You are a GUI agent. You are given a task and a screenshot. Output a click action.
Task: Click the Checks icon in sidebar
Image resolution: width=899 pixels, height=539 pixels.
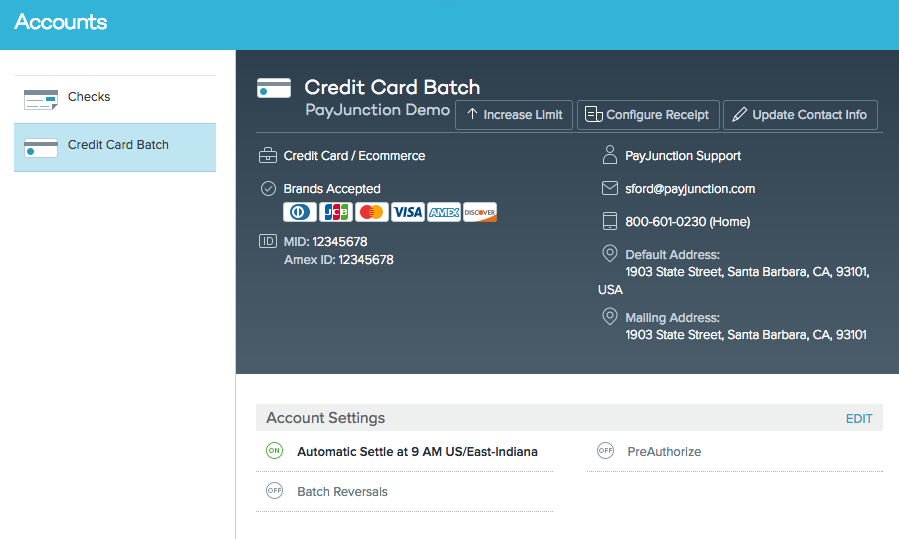click(41, 100)
